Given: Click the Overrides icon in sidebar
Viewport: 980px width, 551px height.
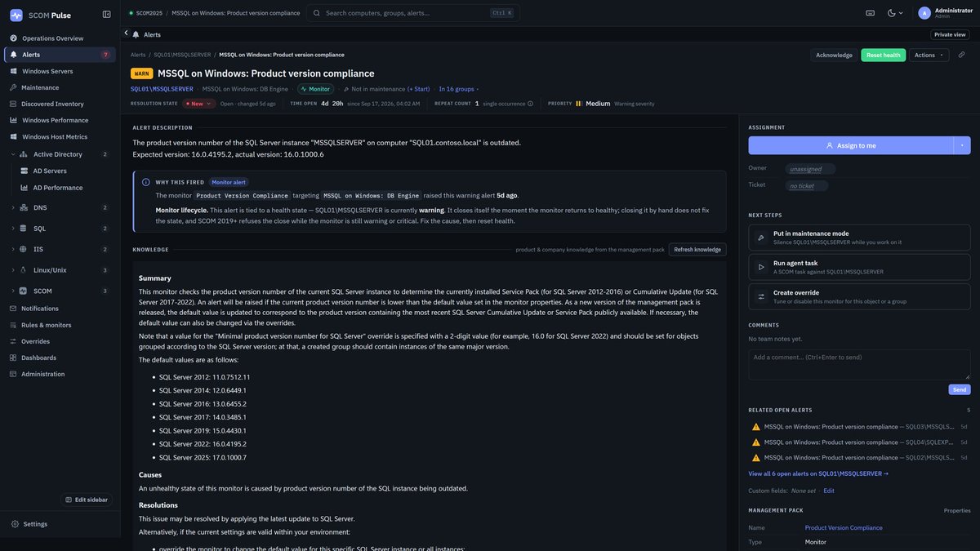Looking at the screenshot, I should coord(14,341).
